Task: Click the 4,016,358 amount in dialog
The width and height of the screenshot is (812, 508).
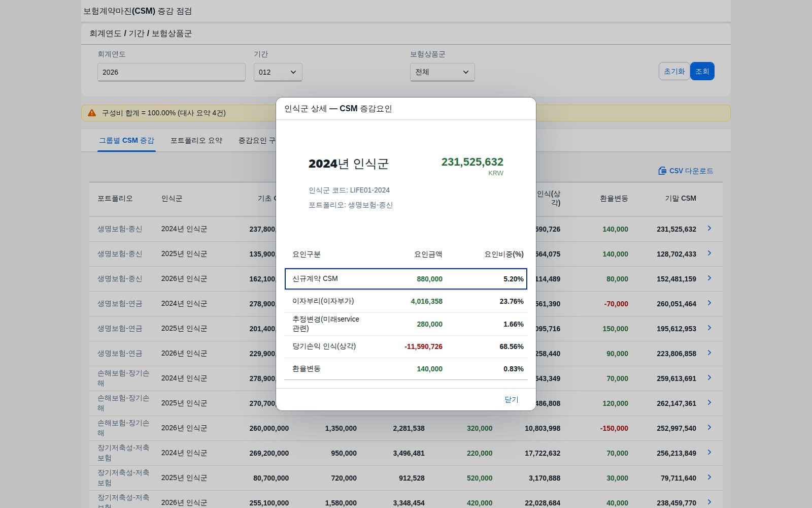Action: tap(427, 301)
